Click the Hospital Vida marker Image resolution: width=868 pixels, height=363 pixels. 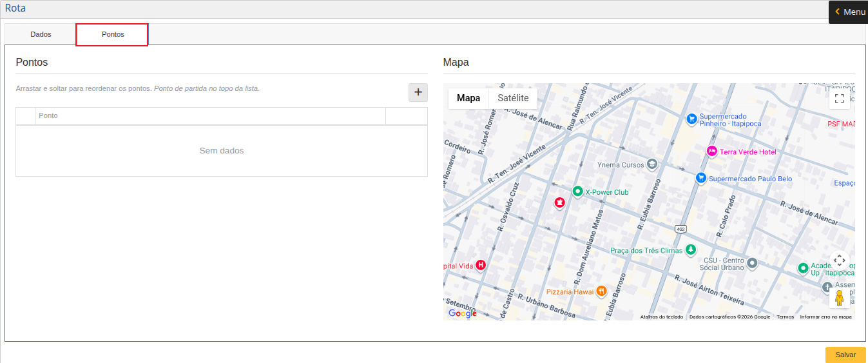click(480, 265)
